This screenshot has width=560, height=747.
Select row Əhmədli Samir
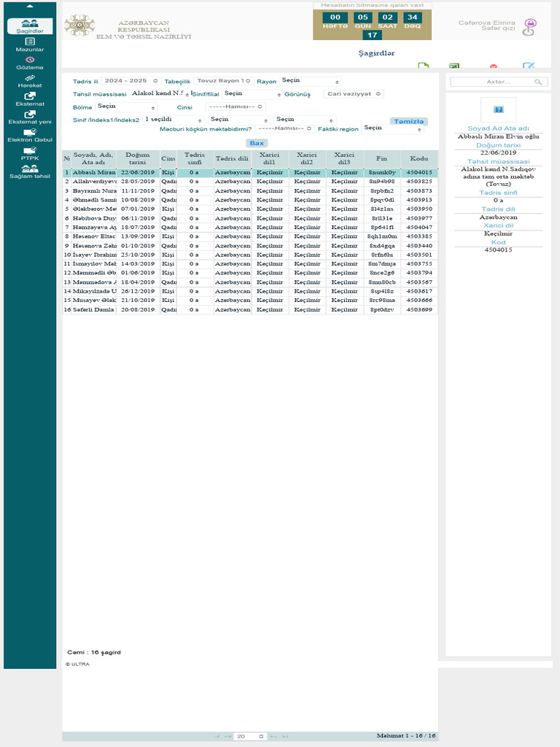pyautogui.click(x=250, y=200)
